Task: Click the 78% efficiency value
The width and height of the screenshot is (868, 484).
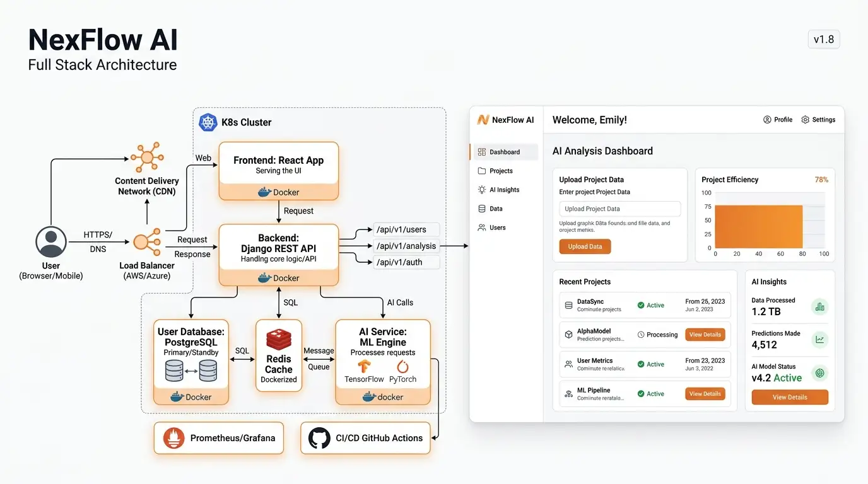Action: point(821,180)
